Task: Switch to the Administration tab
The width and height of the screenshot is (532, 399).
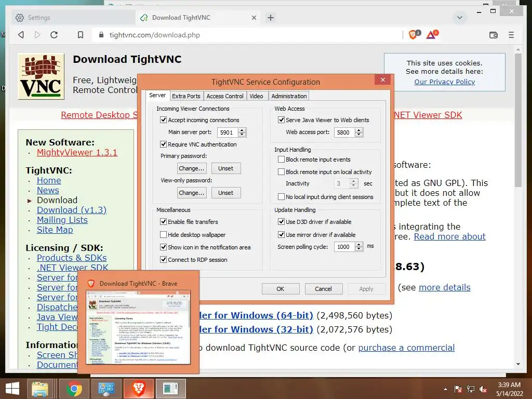Action: (289, 96)
